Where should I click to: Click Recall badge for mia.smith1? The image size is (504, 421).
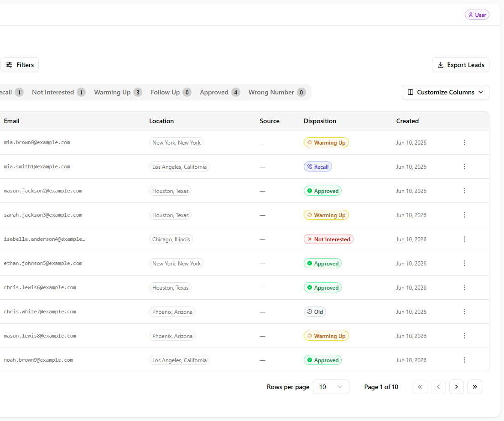(318, 166)
